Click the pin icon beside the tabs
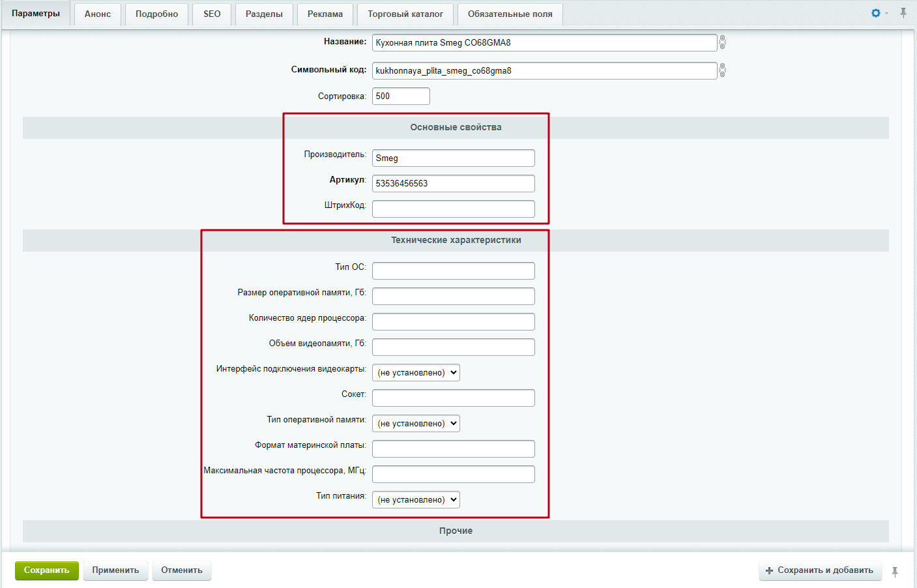Viewport: 917px width, 588px height. point(903,13)
